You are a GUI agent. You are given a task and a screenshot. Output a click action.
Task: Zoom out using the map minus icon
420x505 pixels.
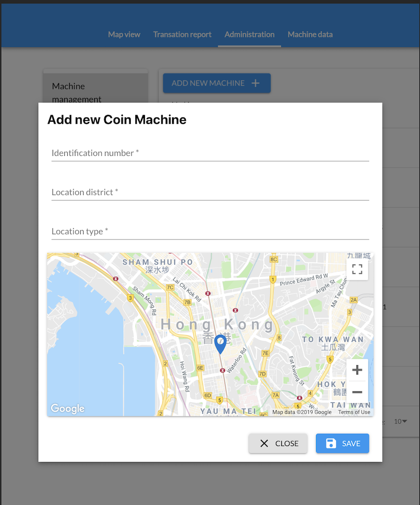click(357, 392)
